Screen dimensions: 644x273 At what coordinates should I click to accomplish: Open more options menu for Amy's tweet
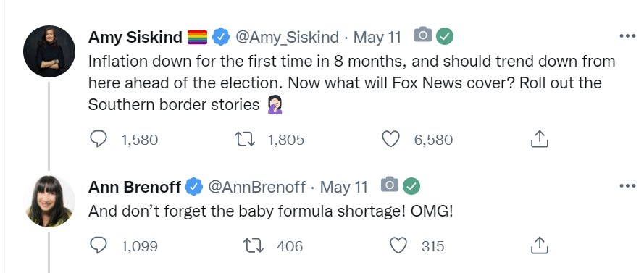pyautogui.click(x=627, y=36)
